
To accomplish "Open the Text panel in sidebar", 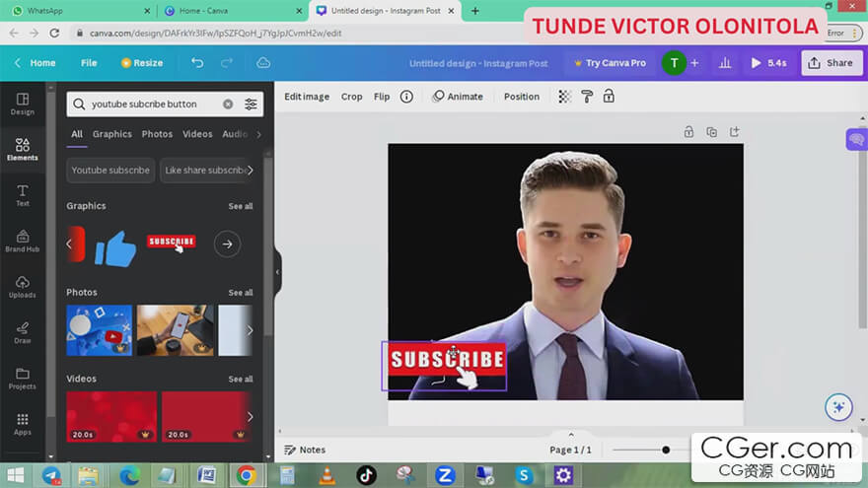I will click(22, 195).
